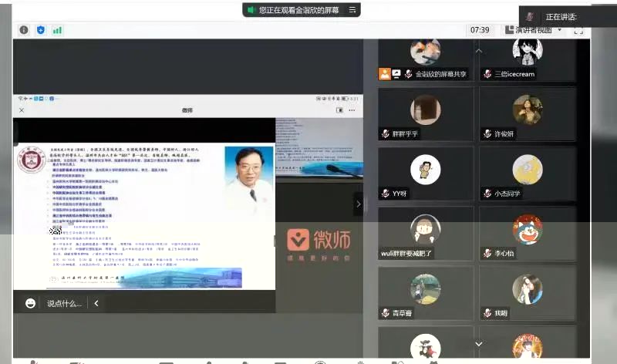
Task: Select 青草香's avatar
Action: (426, 289)
